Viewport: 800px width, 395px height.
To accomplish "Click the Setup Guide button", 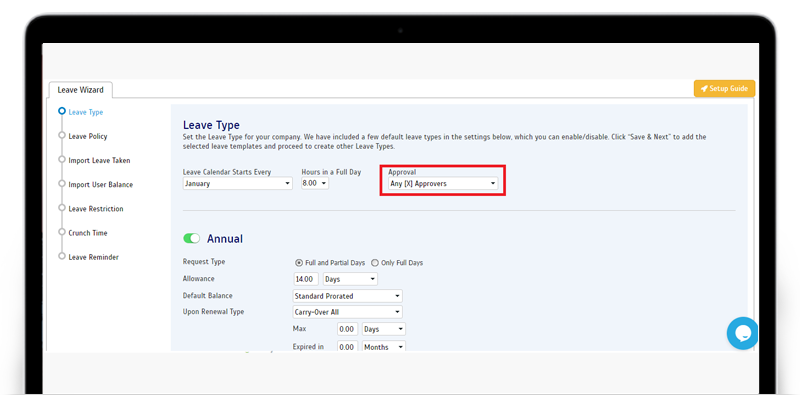I will [724, 89].
